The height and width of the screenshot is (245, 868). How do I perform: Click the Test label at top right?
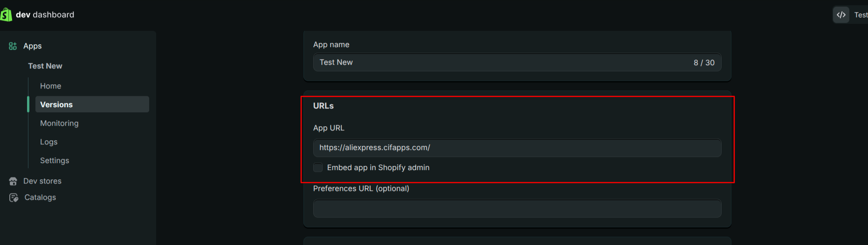coord(861,15)
